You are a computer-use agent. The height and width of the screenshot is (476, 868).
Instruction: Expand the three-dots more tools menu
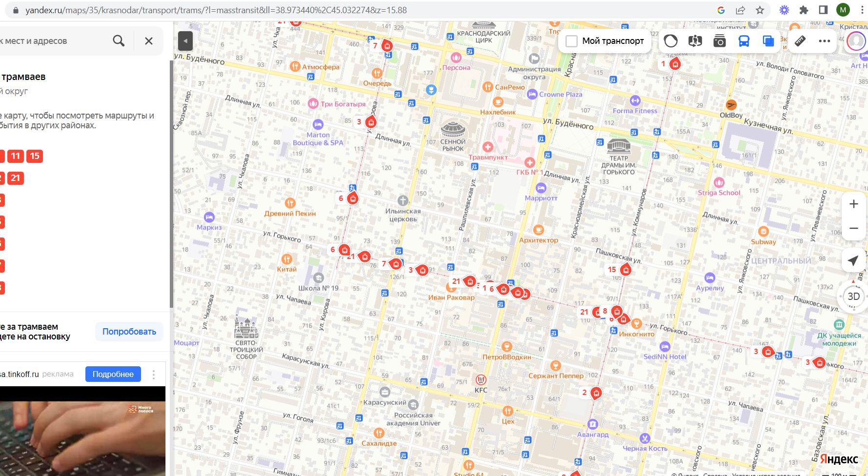click(824, 41)
